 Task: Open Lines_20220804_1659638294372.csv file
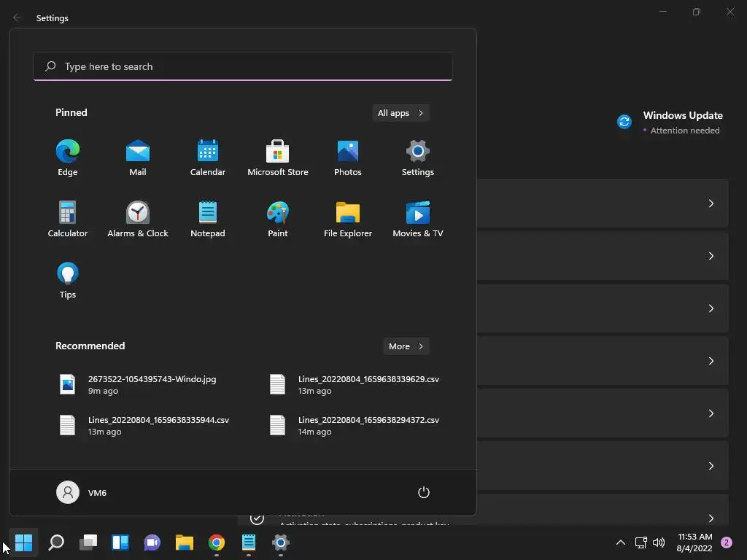[355, 425]
